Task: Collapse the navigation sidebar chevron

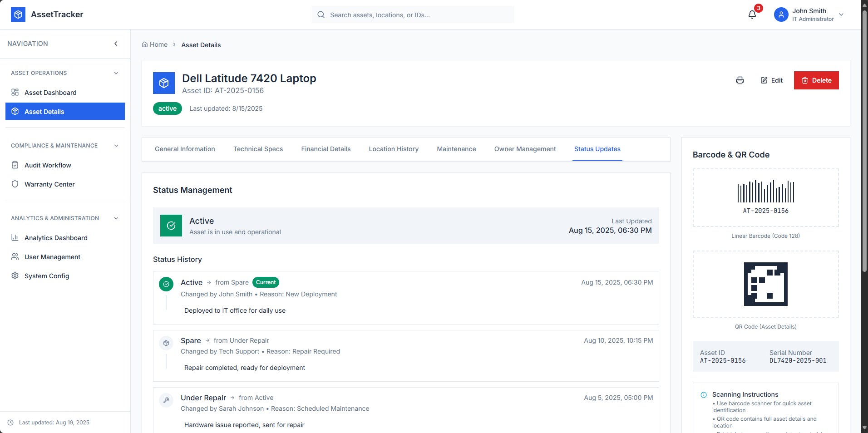Action: (116, 44)
